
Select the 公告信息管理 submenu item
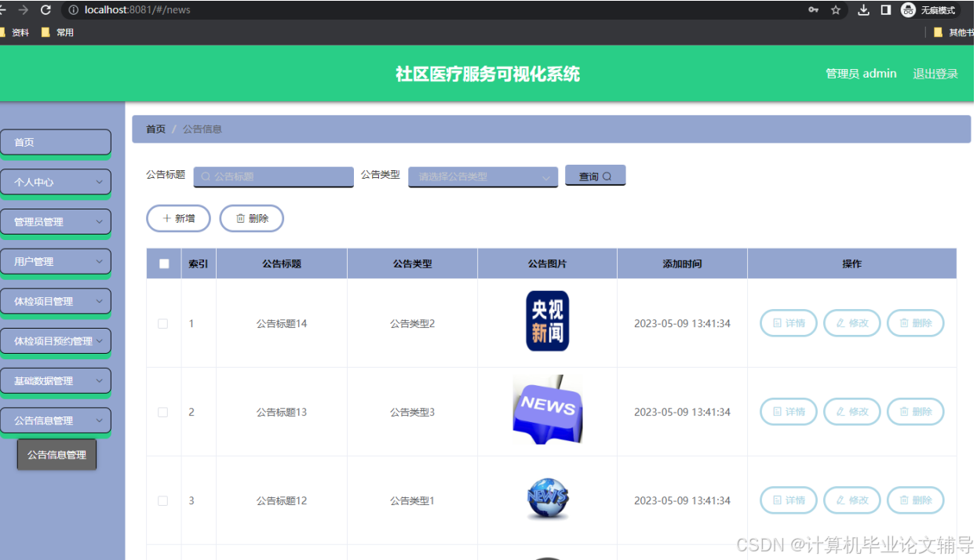(57, 453)
